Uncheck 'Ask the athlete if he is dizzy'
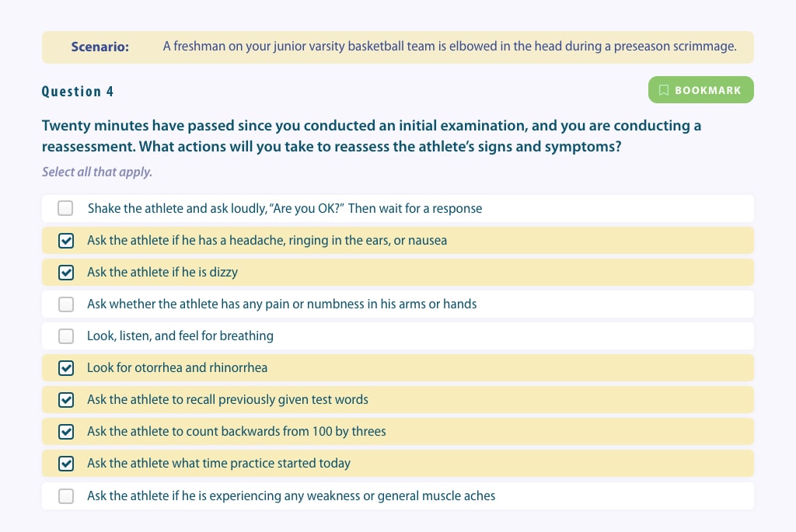 coord(66,273)
